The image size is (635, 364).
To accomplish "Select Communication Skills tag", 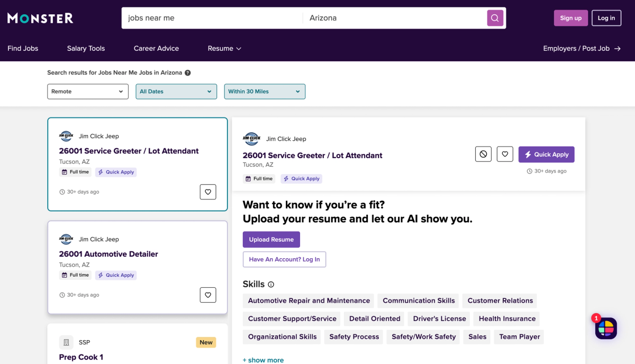I will (419, 301).
